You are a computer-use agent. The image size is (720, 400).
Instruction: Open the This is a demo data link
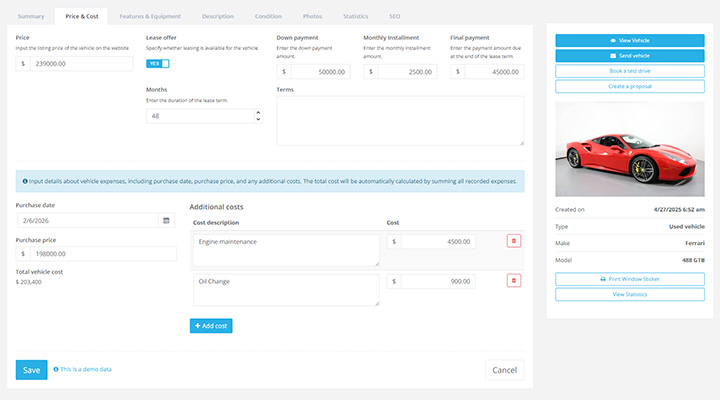coord(85,369)
